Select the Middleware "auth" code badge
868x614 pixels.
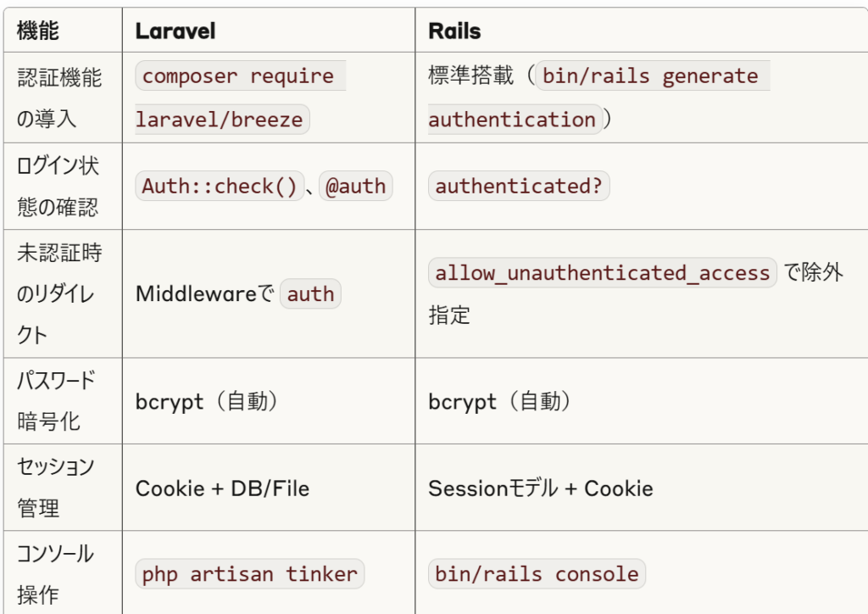click(x=310, y=294)
